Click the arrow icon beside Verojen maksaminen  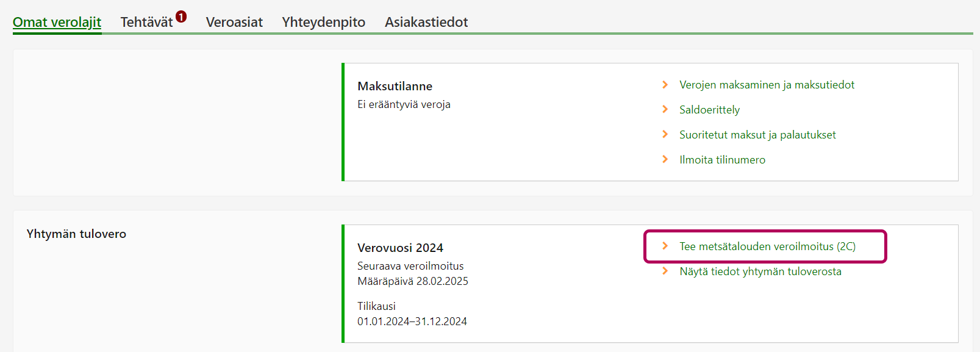pos(665,85)
